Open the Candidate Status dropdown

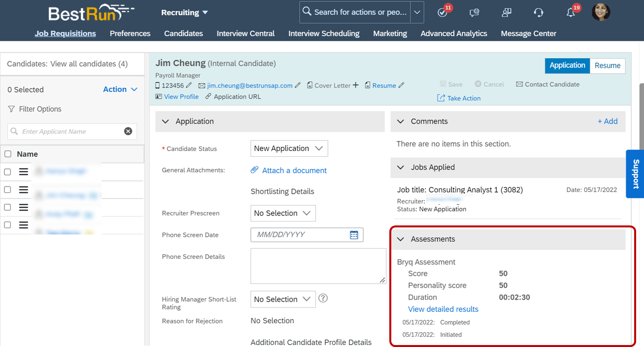289,149
